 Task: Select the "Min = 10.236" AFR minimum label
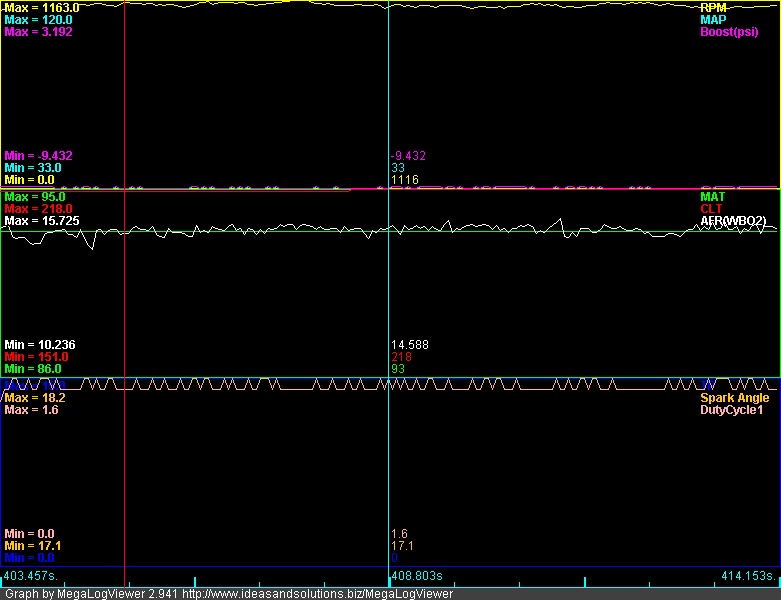tap(40, 345)
